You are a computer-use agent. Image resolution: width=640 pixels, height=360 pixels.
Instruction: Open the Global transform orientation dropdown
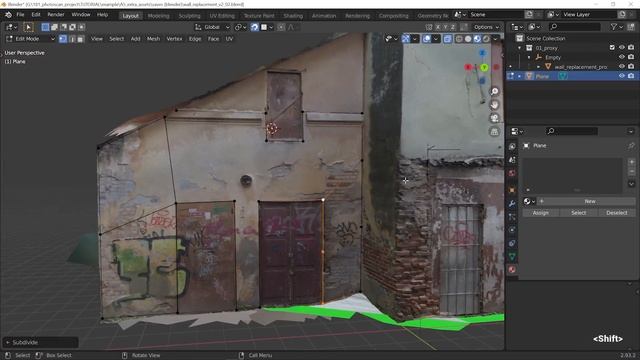click(212, 27)
